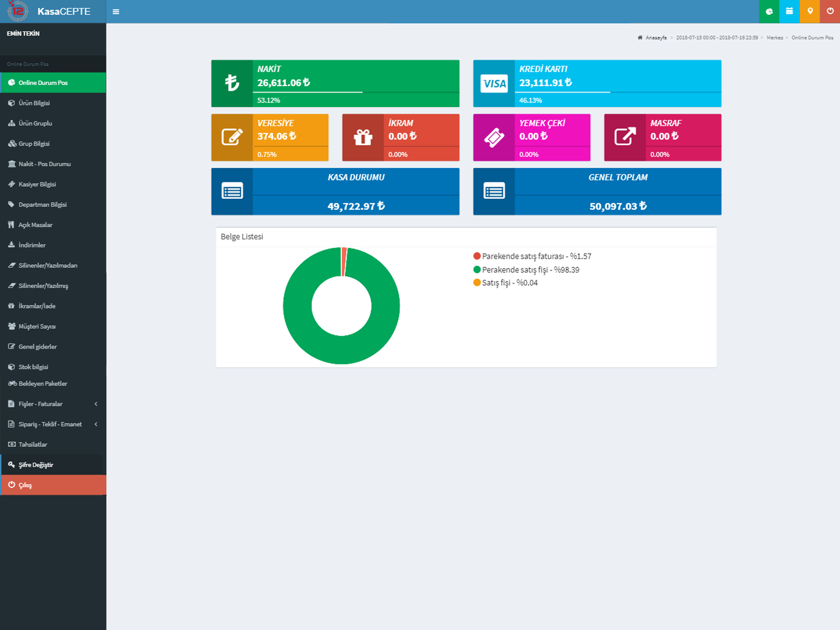Open the calendar icon in top bar

pos(789,11)
